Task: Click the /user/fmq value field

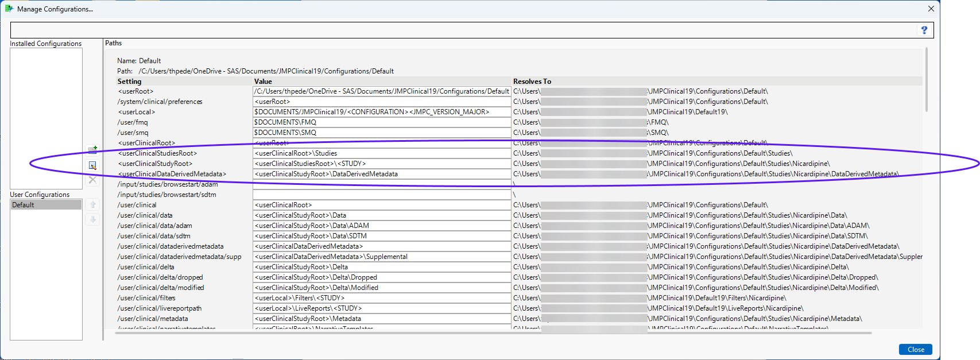Action: click(x=382, y=122)
